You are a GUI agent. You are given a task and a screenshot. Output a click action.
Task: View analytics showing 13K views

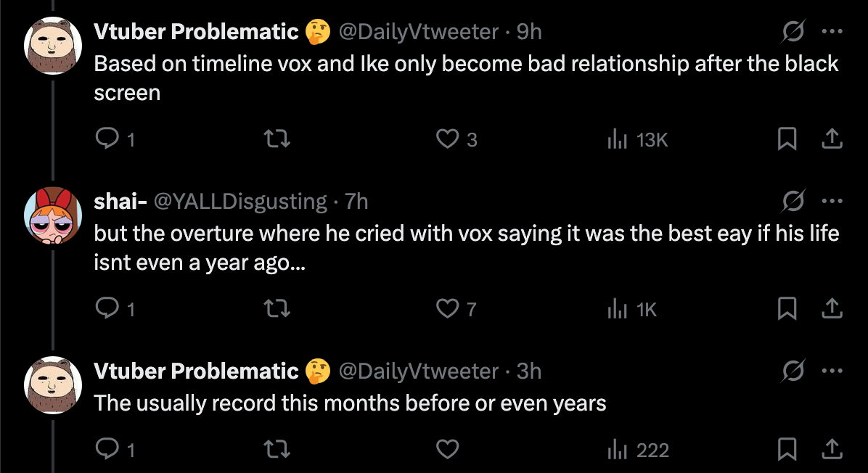pos(637,139)
